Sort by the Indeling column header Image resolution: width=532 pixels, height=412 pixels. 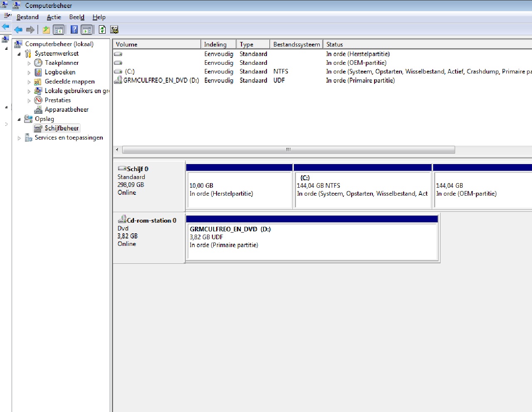(219, 44)
